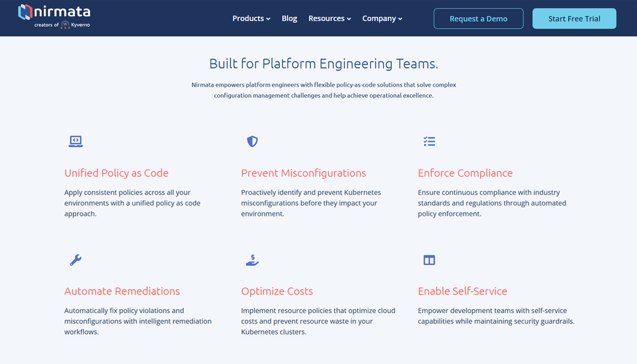Screen dimensions: 637x364
Task: Select the Enable Self-Service heading
Action: [x=462, y=291]
